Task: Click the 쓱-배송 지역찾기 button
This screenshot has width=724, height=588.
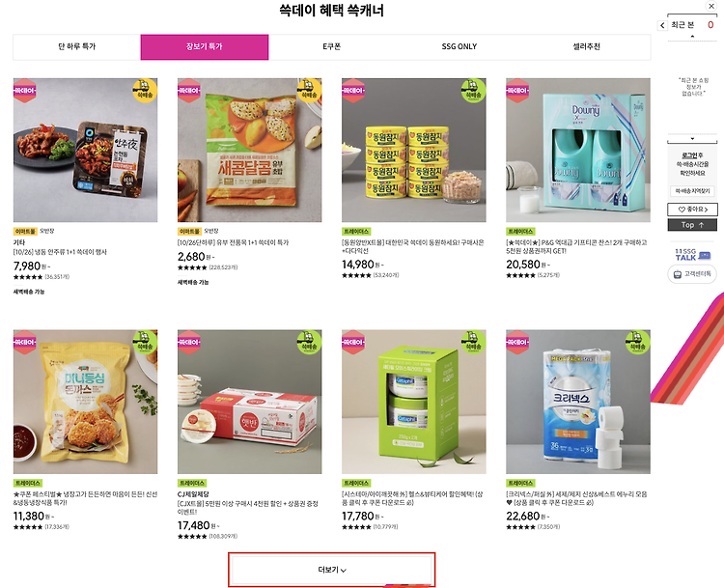Action: tap(692, 191)
